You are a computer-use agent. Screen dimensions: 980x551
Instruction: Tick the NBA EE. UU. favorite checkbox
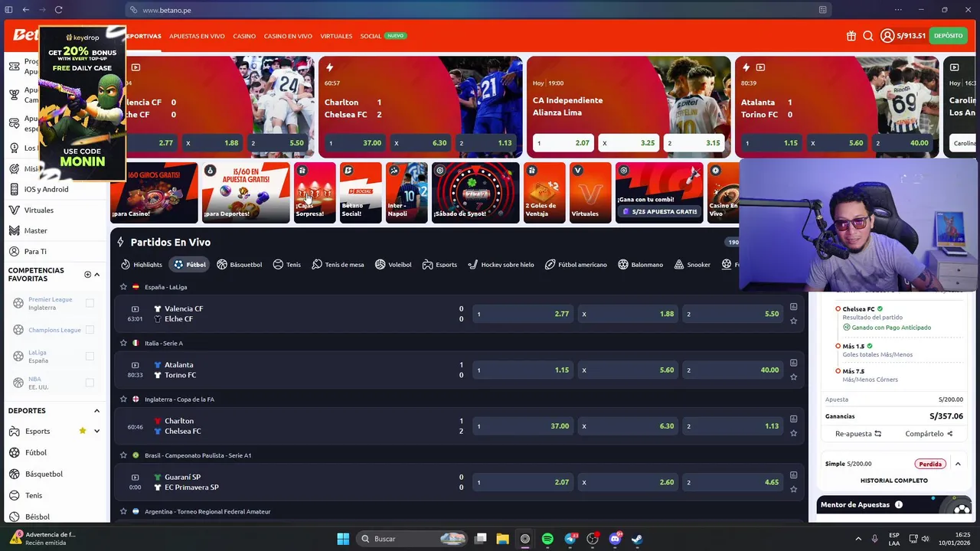[x=90, y=383]
